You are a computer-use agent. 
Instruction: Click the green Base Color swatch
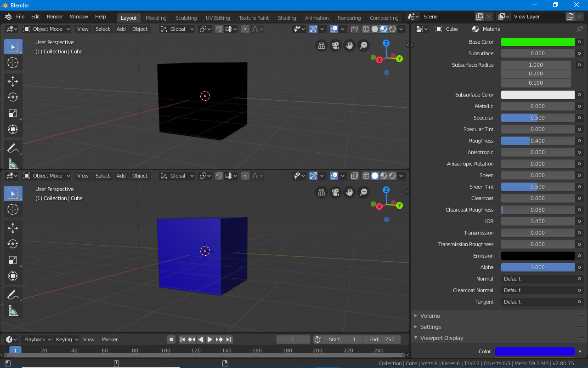coord(537,42)
